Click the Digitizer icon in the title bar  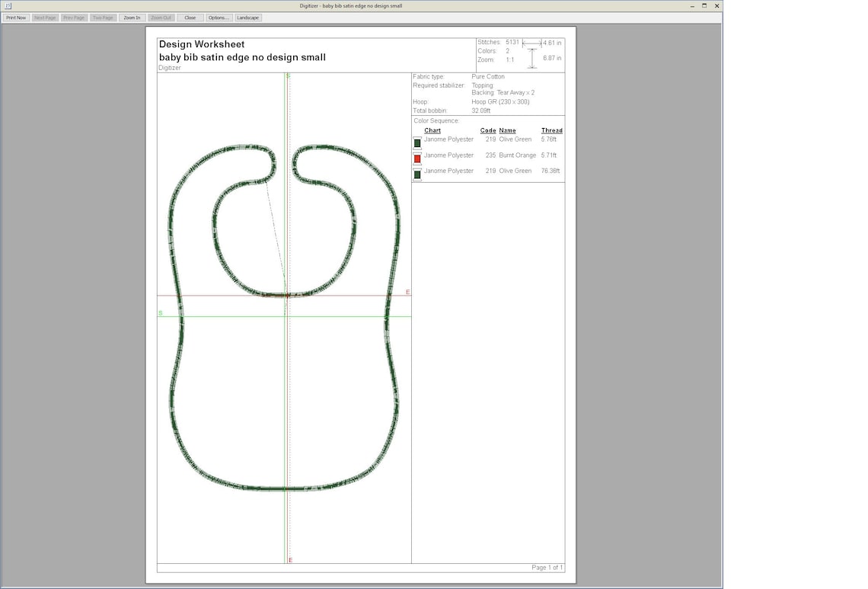(8, 5)
